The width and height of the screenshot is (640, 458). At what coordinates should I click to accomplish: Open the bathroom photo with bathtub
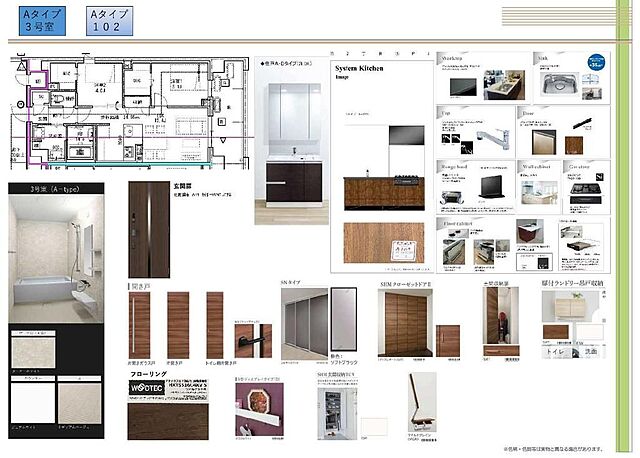[x=56, y=260]
